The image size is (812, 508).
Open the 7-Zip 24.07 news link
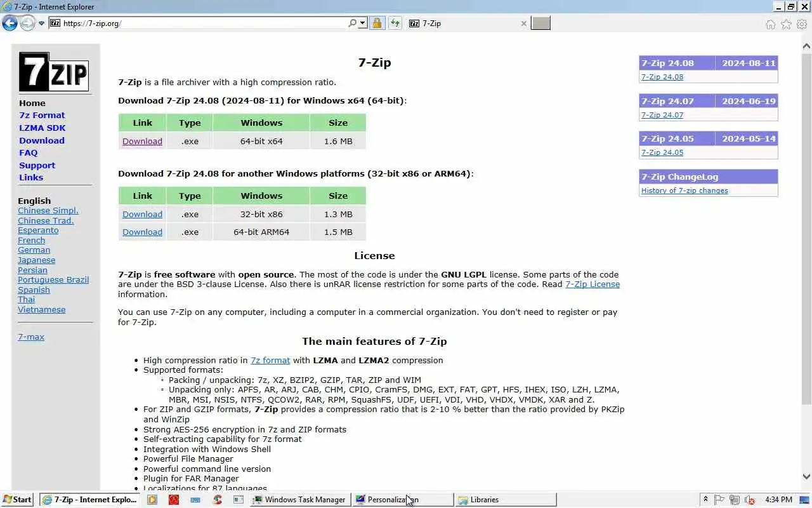662,115
